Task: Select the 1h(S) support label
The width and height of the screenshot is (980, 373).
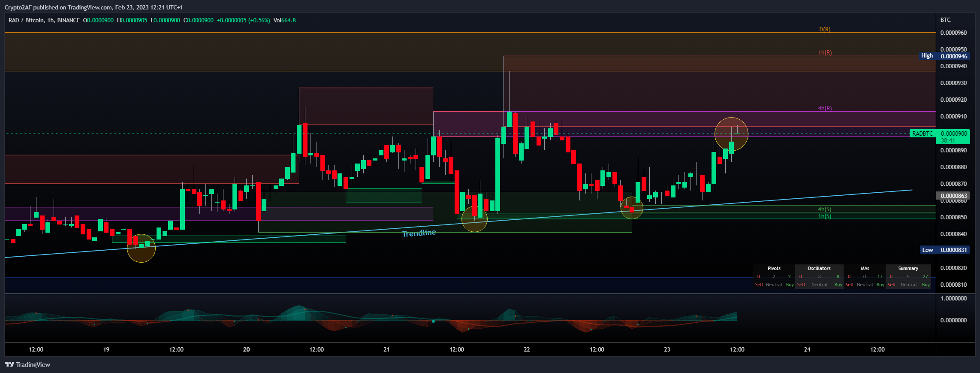Action: point(824,216)
